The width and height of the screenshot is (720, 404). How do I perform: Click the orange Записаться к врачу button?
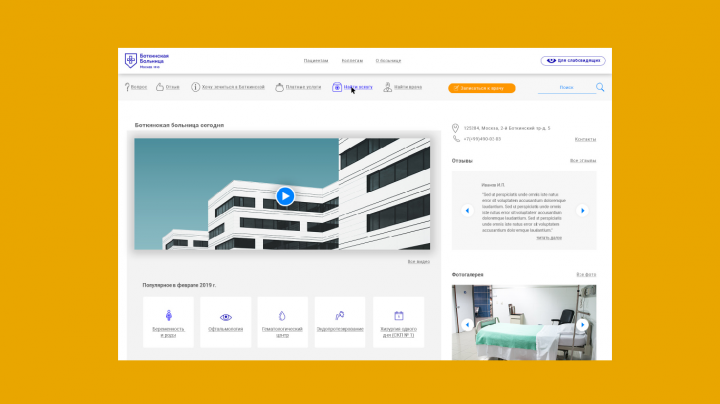(482, 88)
